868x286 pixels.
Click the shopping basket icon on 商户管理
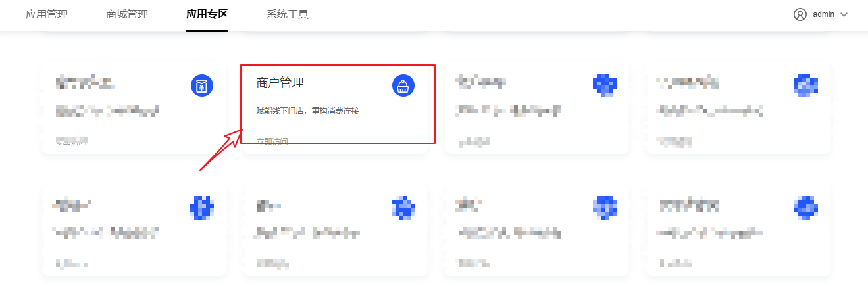point(403,85)
